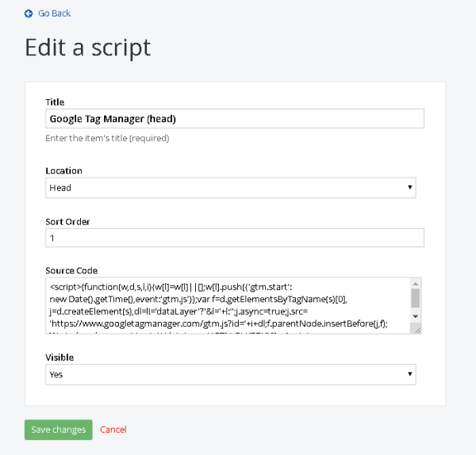Click the Location label
Image resolution: width=476 pixels, height=455 pixels.
tap(63, 171)
